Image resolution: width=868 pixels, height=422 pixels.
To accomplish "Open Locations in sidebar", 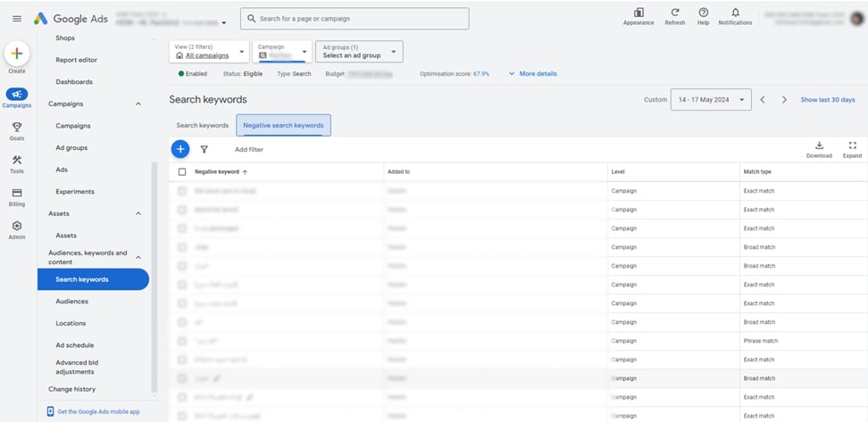I will [71, 323].
